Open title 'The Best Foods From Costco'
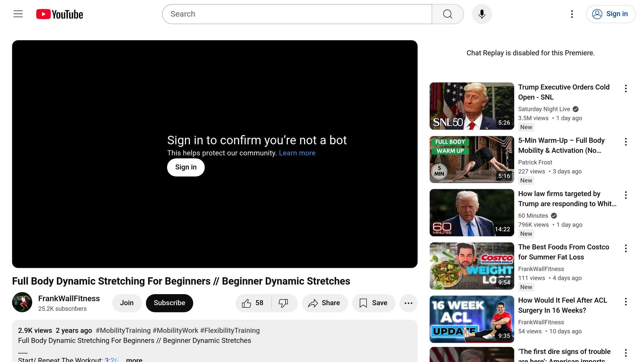The height and width of the screenshot is (362, 644). (x=563, y=252)
